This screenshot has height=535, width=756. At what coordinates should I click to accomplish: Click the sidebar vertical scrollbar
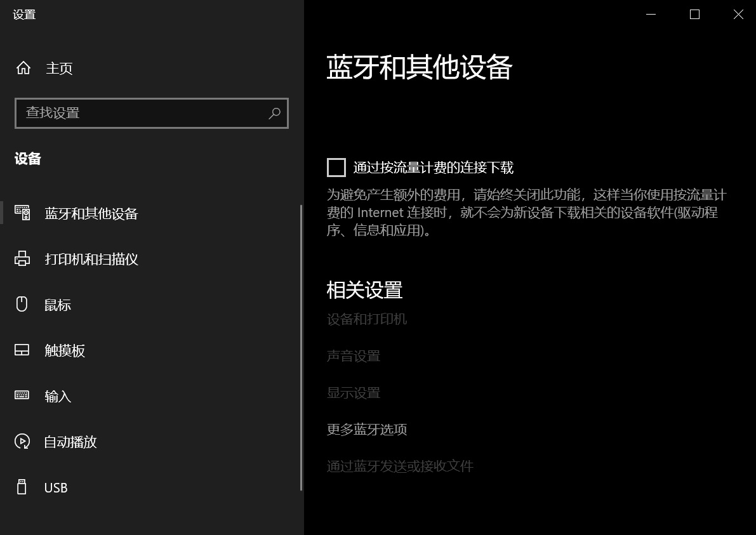coord(301,347)
